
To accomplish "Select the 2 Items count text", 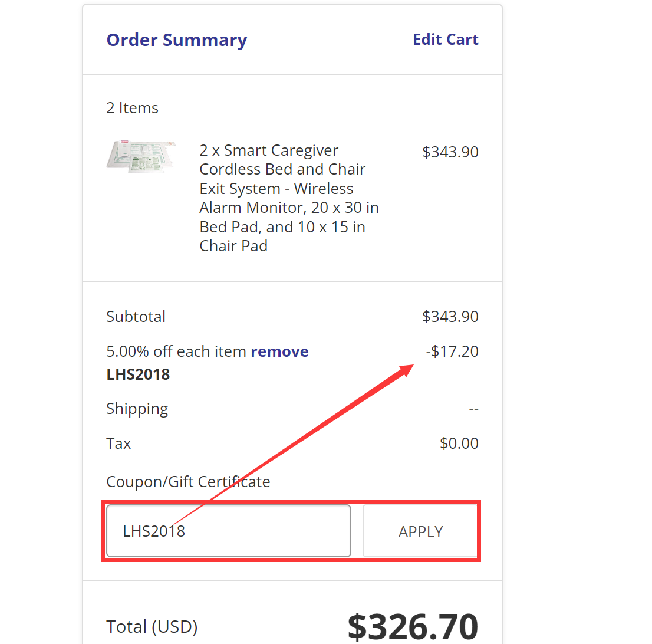I will [132, 108].
